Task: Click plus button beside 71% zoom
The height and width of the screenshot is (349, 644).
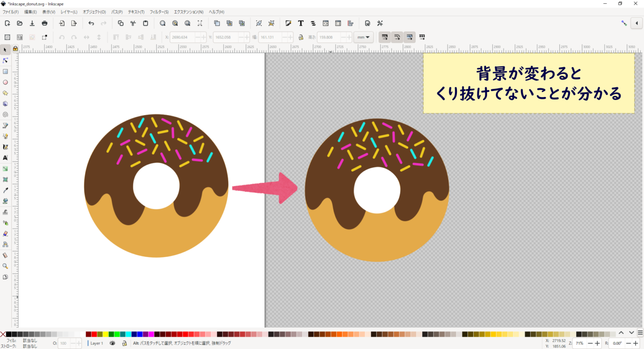Action: tap(597, 343)
